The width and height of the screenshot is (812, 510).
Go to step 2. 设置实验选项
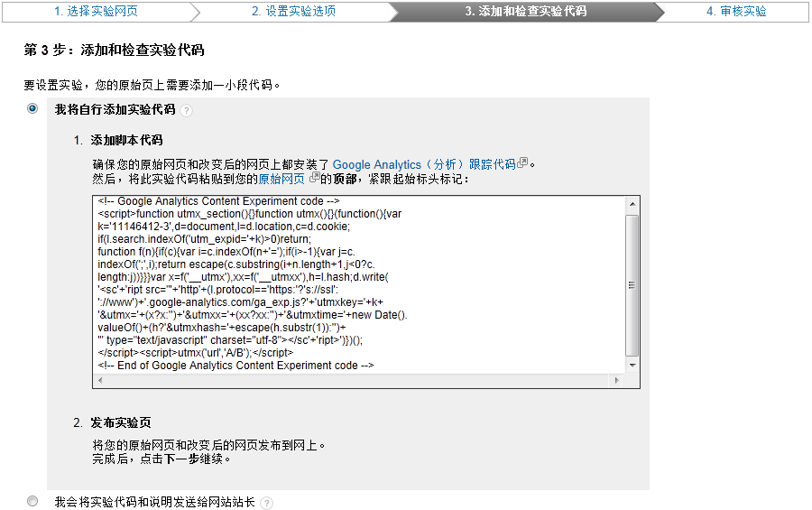[x=293, y=11]
